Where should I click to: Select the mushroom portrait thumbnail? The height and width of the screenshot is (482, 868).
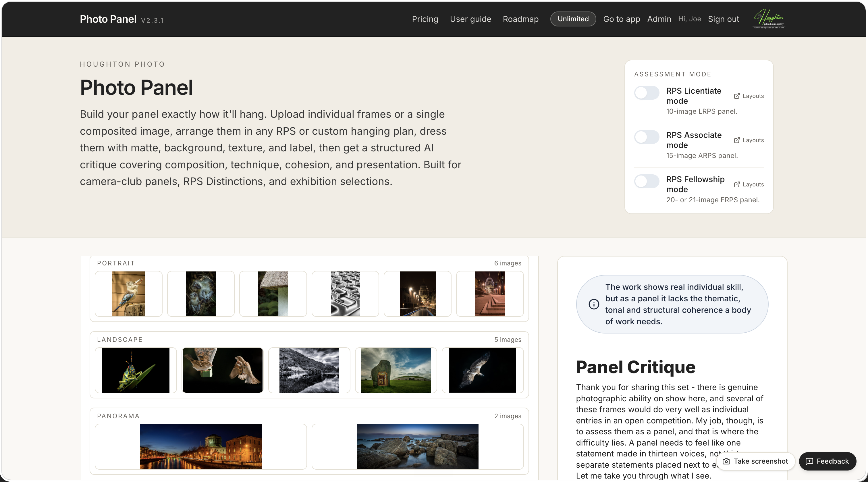273,294
